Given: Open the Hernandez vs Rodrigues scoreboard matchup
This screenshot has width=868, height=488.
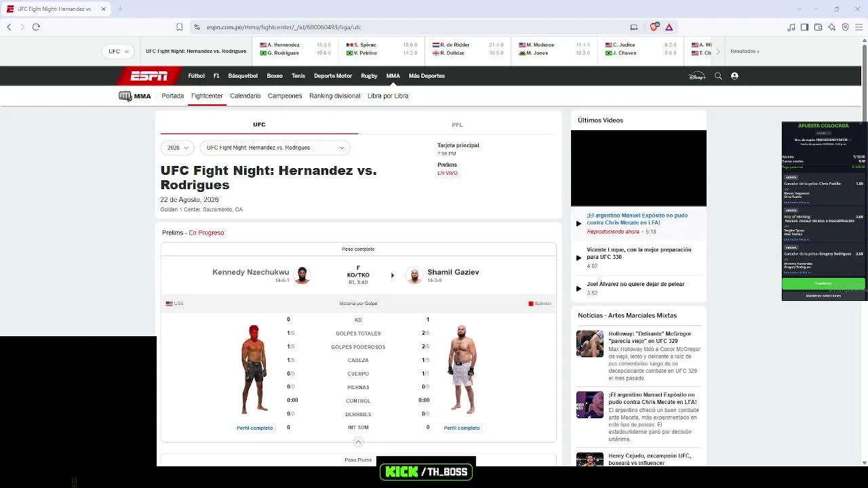Looking at the screenshot, I should [x=295, y=49].
